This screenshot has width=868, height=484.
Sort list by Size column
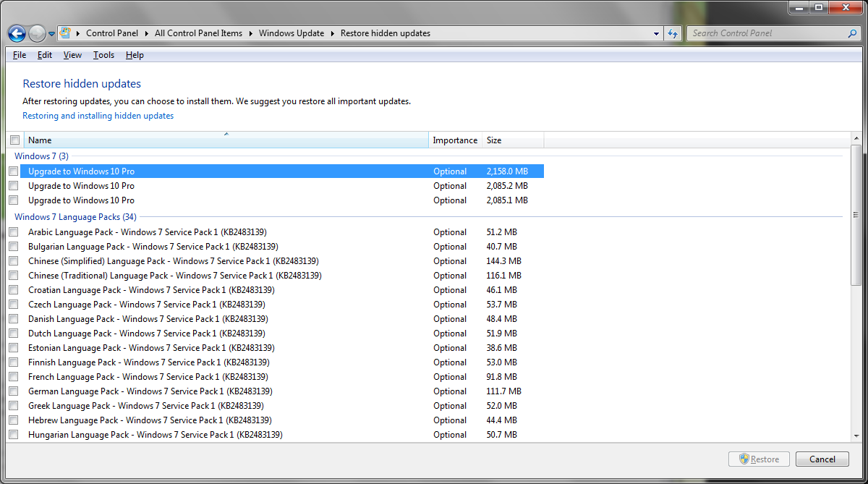[x=513, y=140]
